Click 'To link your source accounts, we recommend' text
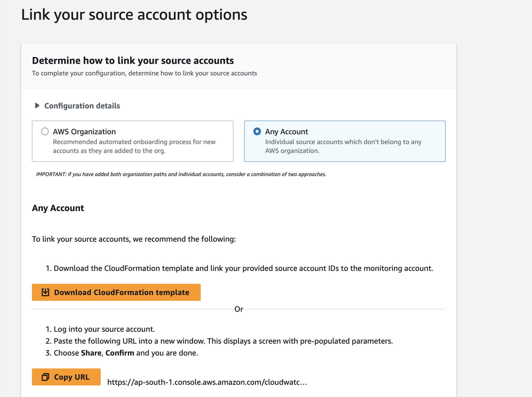This screenshot has width=532, height=397. (134, 239)
